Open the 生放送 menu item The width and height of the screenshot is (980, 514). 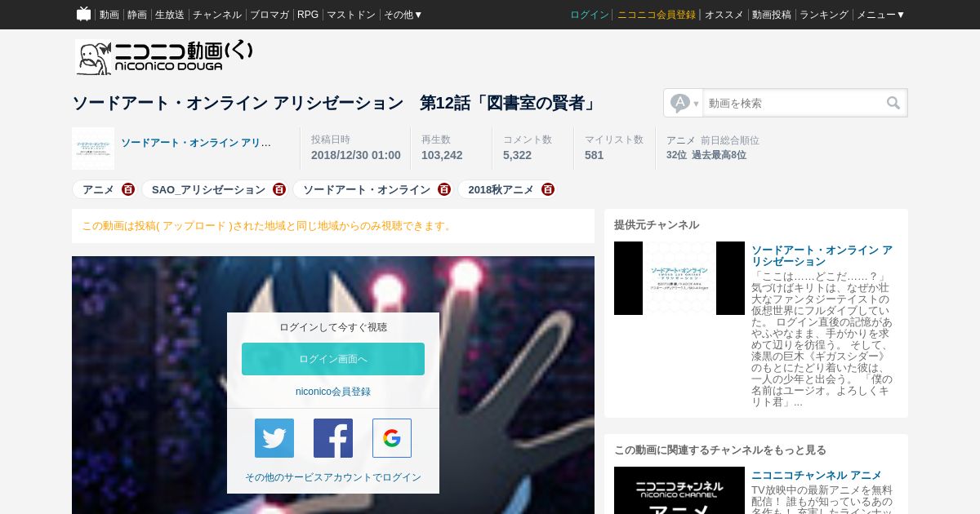pos(170,15)
